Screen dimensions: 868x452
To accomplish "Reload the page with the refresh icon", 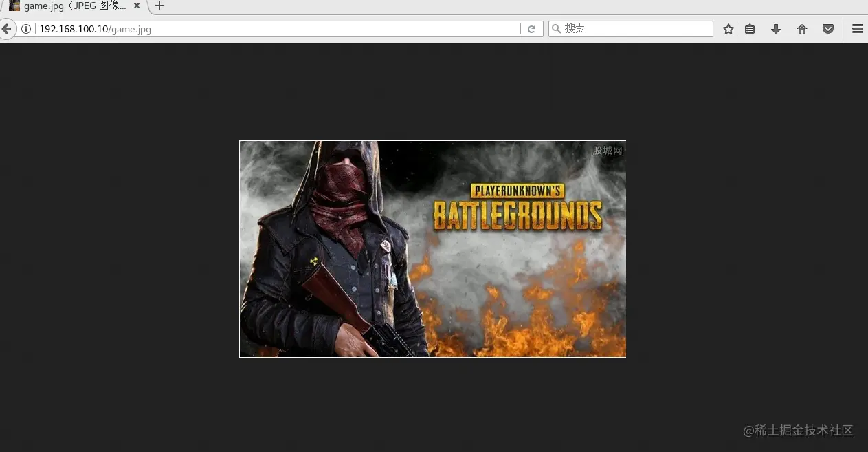I will point(531,29).
